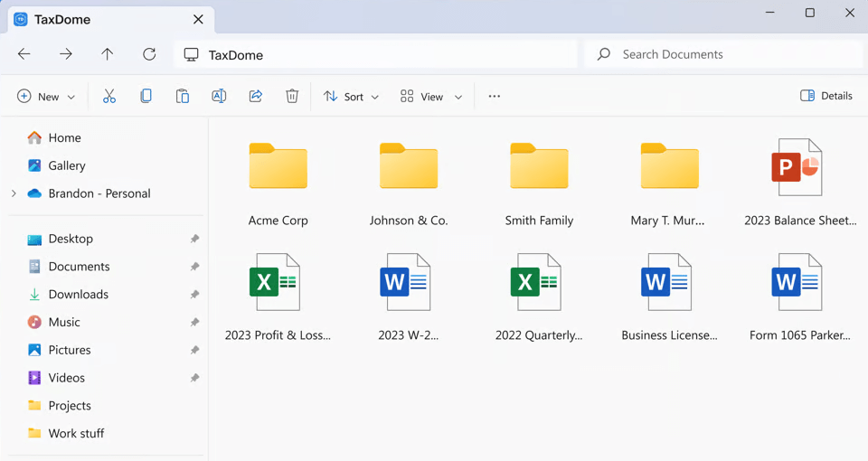868x461 pixels.
Task: Open the See more ellipsis menu
Action: coord(494,97)
